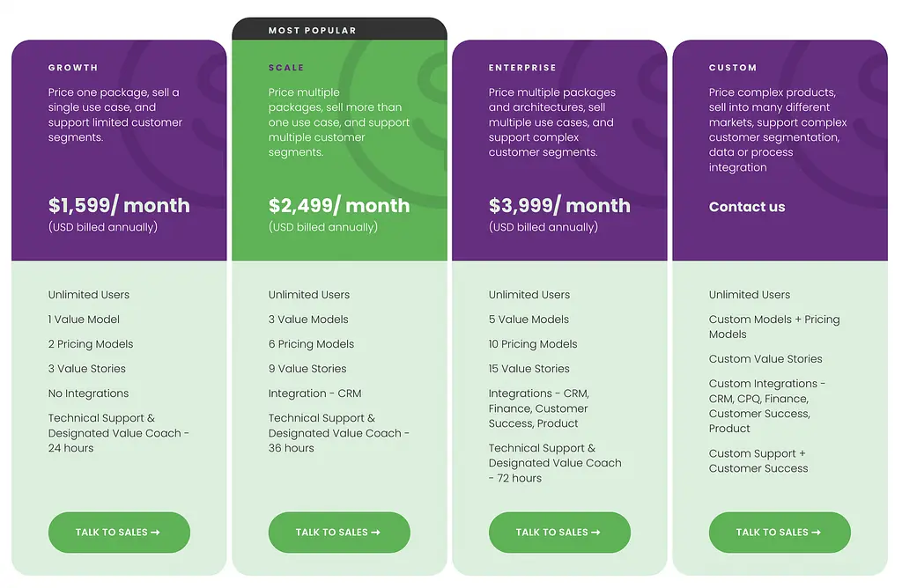This screenshot has height=588, width=902.
Task: Click the Custom plan title
Action: pyautogui.click(x=733, y=68)
